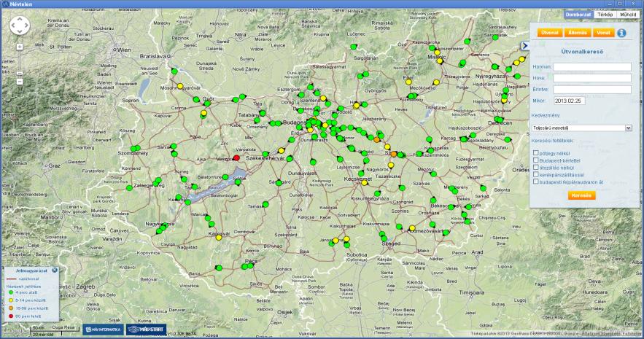Select the yellow train marker at Kecskemét
The image size is (644, 339).
(x=364, y=183)
